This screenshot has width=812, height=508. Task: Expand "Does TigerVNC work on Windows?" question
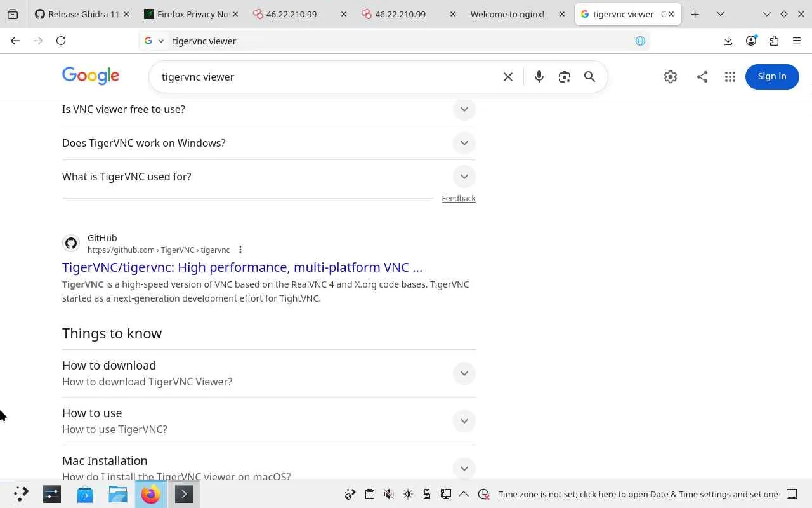coord(464,143)
